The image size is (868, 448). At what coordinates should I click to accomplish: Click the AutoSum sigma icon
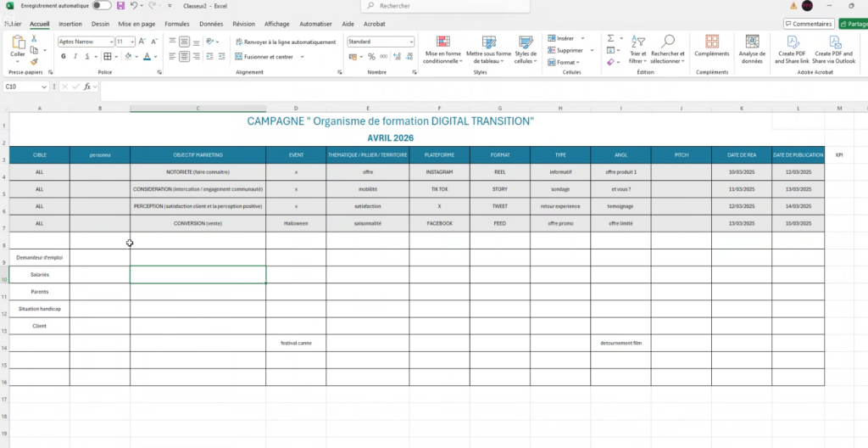(x=610, y=38)
